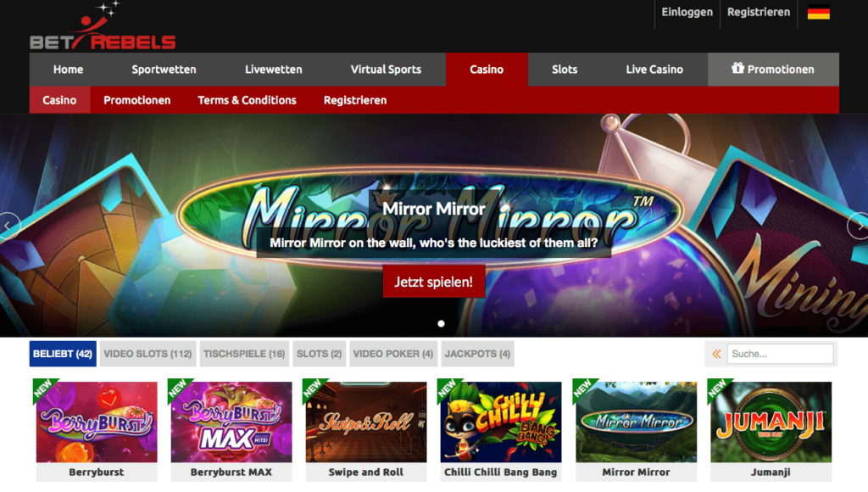The width and height of the screenshot is (868, 492).
Task: Open the Berryburst game thumbnail
Action: (x=97, y=422)
